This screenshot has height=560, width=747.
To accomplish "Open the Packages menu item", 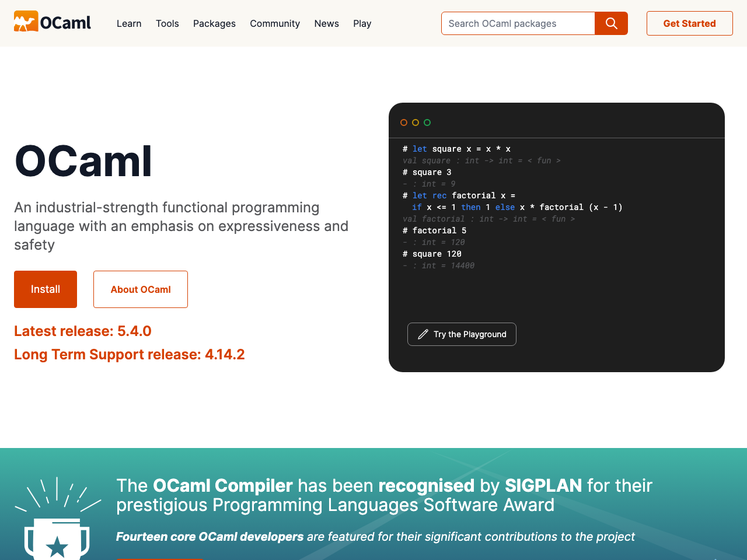I will point(214,23).
